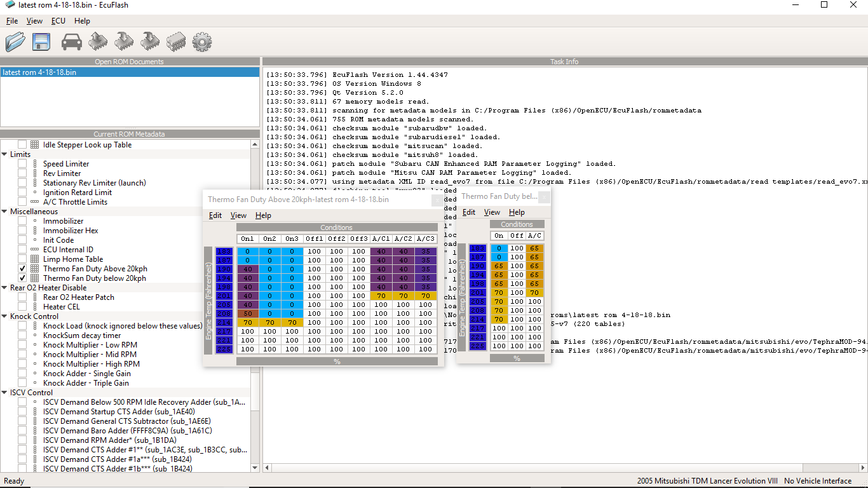Collapse the Limits tree category
Viewport: 868px width, 488px height.
(4, 154)
